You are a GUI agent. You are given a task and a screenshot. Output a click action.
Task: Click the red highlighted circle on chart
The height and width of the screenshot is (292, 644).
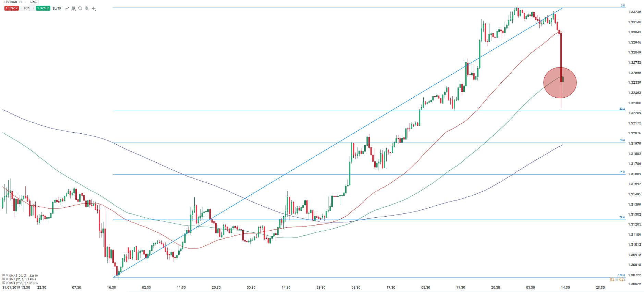[560, 83]
